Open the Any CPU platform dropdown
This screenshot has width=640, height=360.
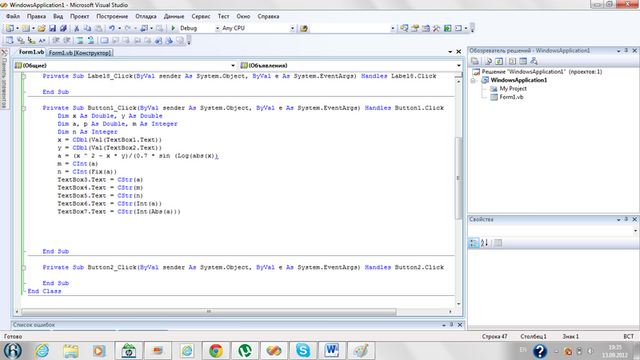click(x=292, y=28)
